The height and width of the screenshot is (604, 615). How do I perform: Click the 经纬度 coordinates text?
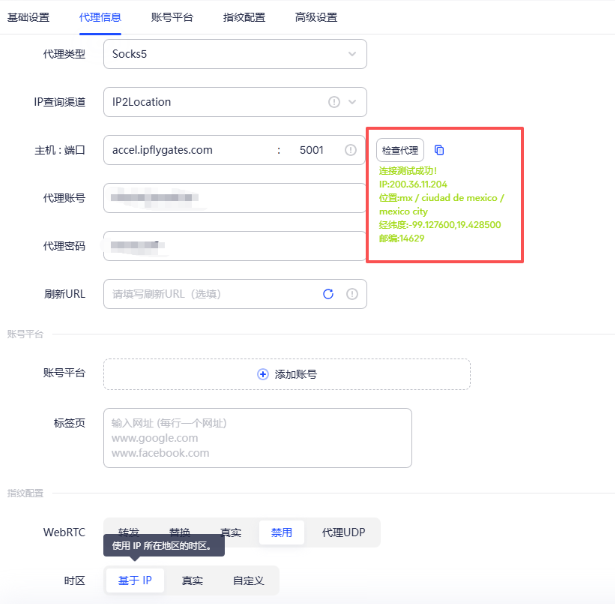440,225
